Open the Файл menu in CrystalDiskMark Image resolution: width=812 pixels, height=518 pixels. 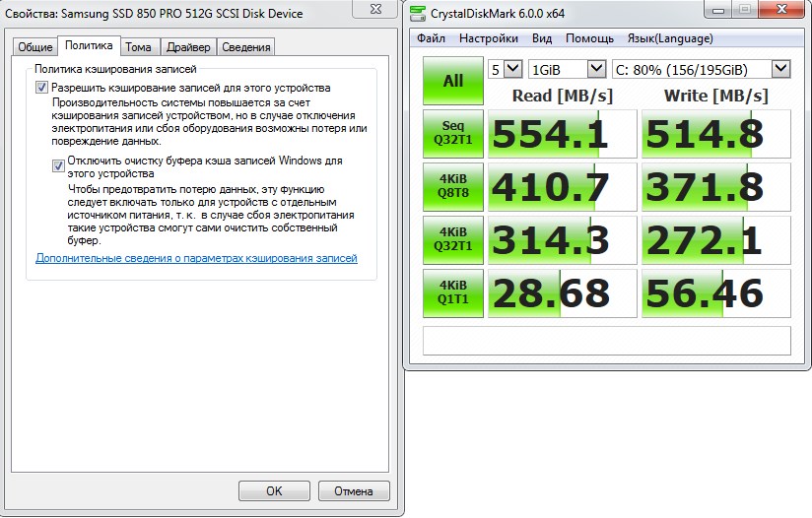pos(431,38)
